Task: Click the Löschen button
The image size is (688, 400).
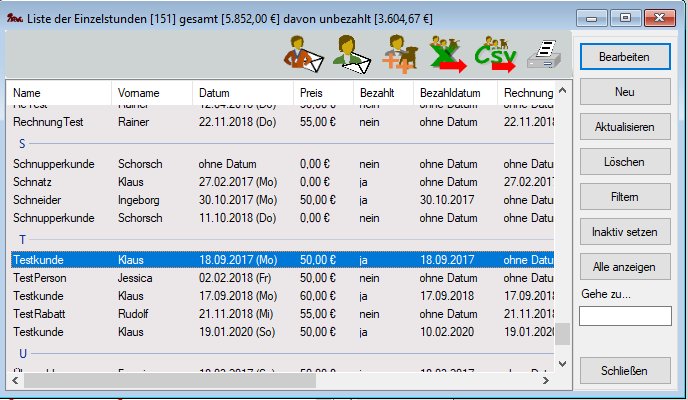Action: pyautogui.click(x=625, y=162)
